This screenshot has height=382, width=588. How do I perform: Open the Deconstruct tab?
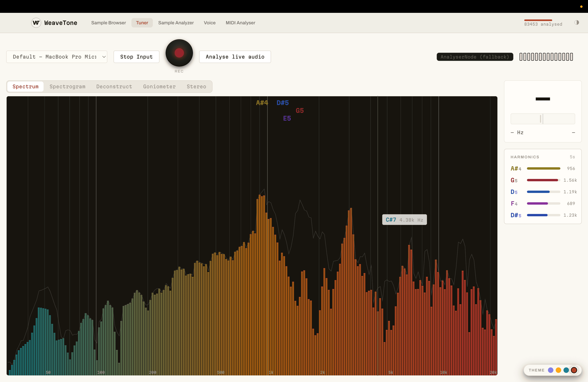coord(114,87)
